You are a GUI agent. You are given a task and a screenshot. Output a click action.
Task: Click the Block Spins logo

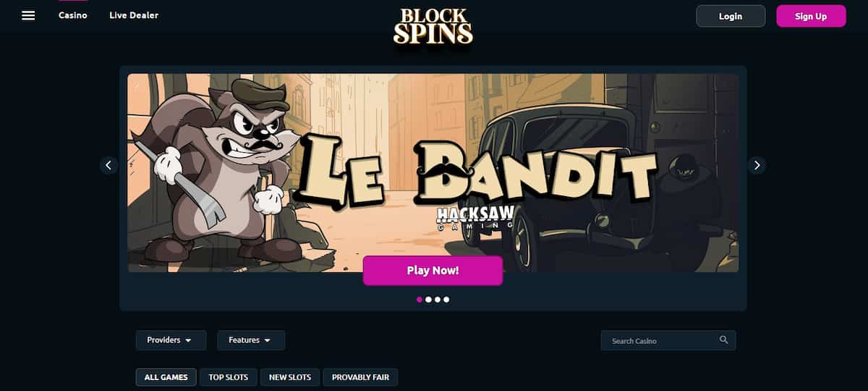(x=433, y=26)
